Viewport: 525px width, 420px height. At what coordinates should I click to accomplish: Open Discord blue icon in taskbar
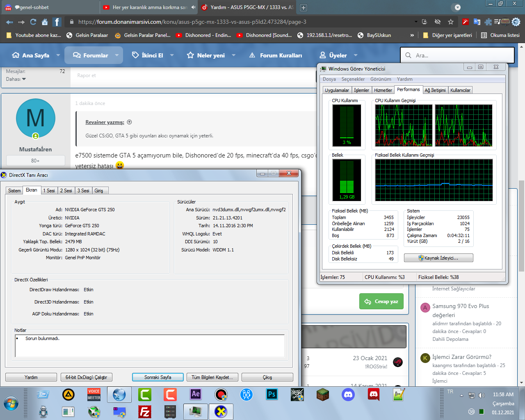[x=348, y=395]
